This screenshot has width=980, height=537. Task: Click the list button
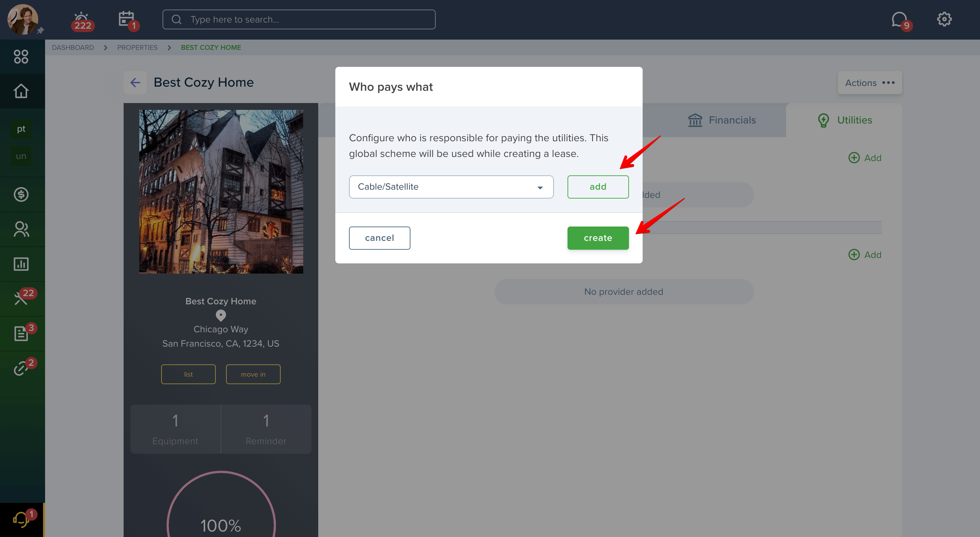tap(188, 374)
